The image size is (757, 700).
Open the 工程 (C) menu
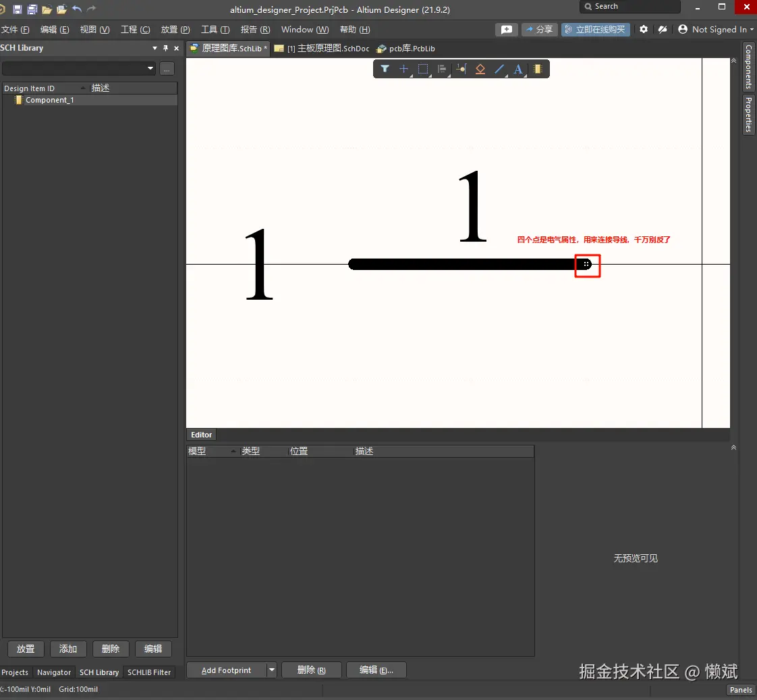[135, 30]
